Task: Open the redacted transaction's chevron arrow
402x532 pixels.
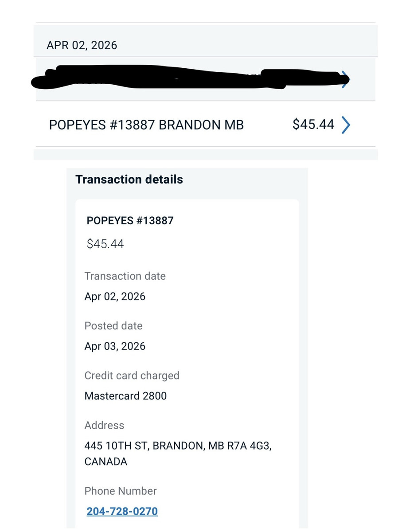Action: pos(346,80)
